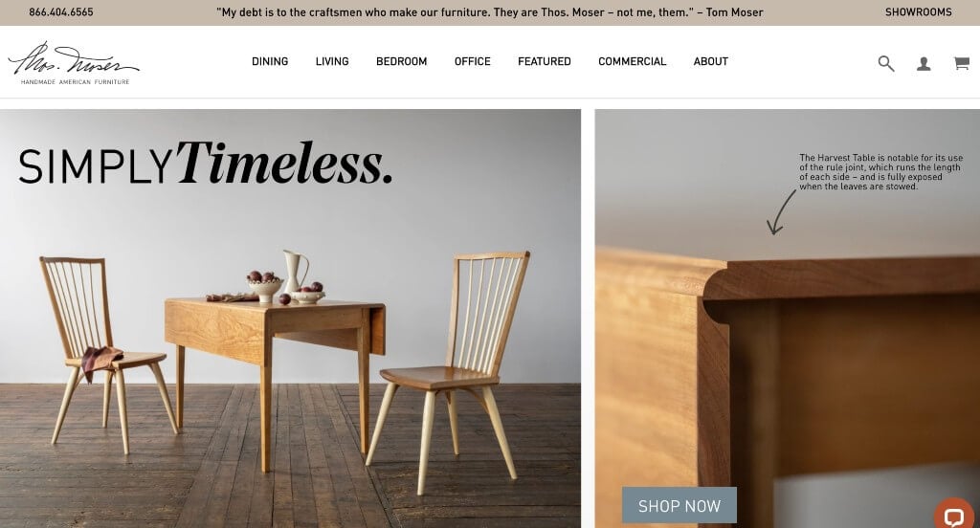Click the Harvest Table rule joint close-up image
The image size is (980, 528).
(x=788, y=319)
